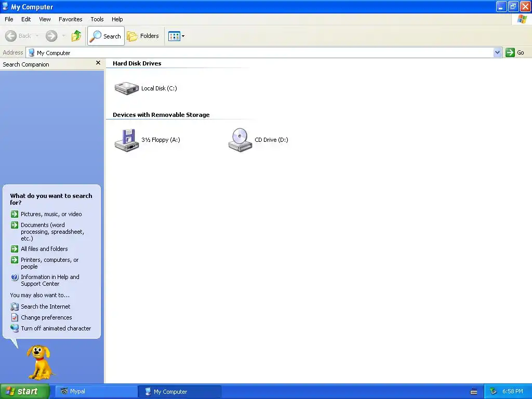Click the green arrow beside Pictures, music
This screenshot has width=532, height=399.
coord(14,214)
